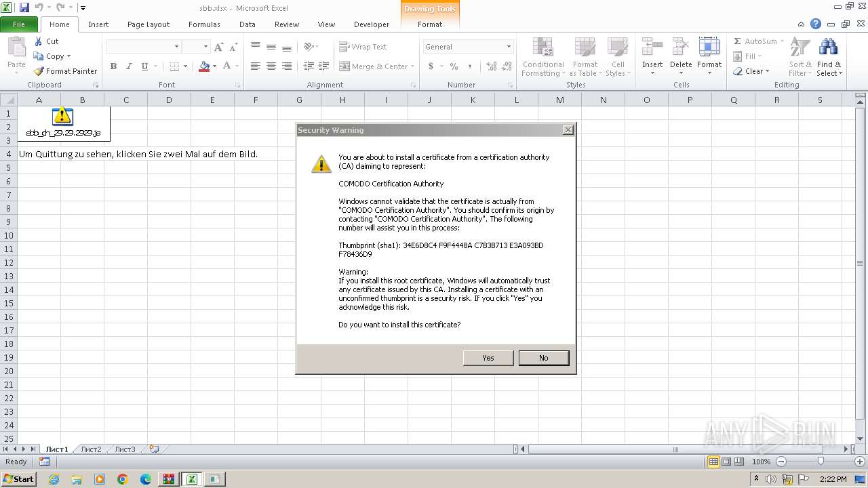This screenshot has height=488, width=868.
Task: Toggle Underline formatting
Action: [144, 66]
